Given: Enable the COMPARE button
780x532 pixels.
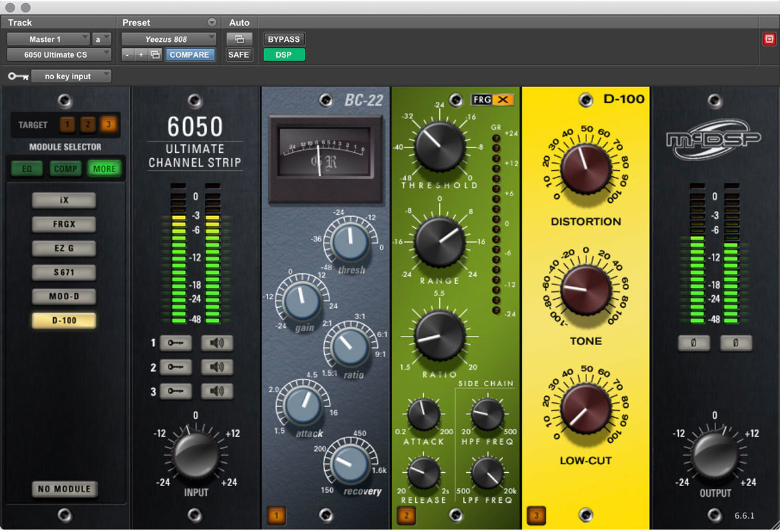Looking at the screenshot, I should coord(190,55).
